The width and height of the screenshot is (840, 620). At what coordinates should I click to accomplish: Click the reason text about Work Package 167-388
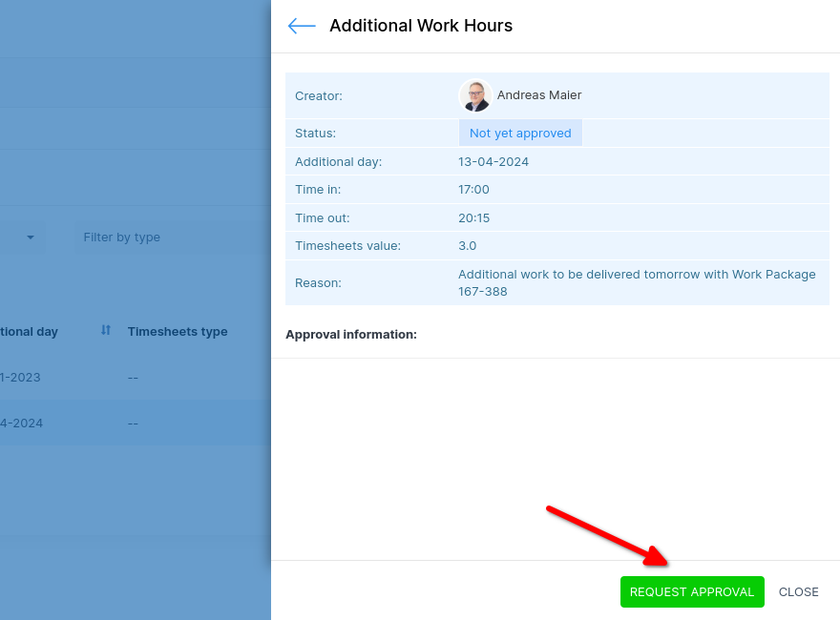pos(637,282)
